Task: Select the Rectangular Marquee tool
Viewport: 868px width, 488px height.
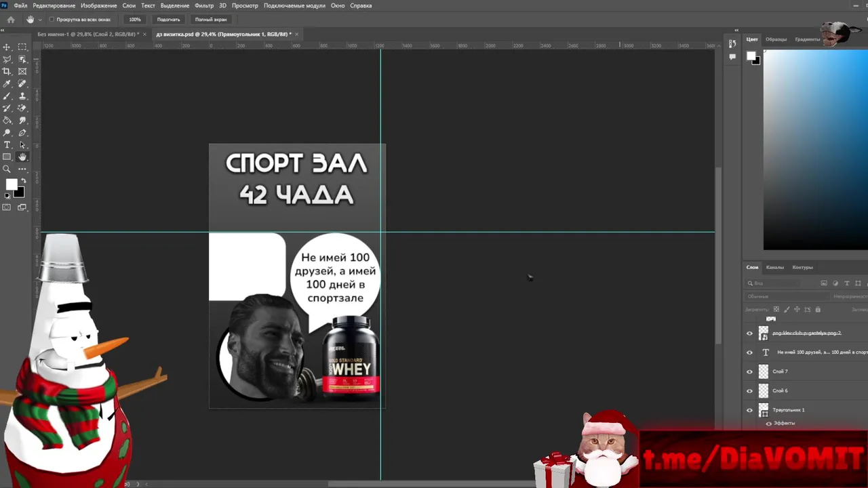Action: tap(22, 47)
